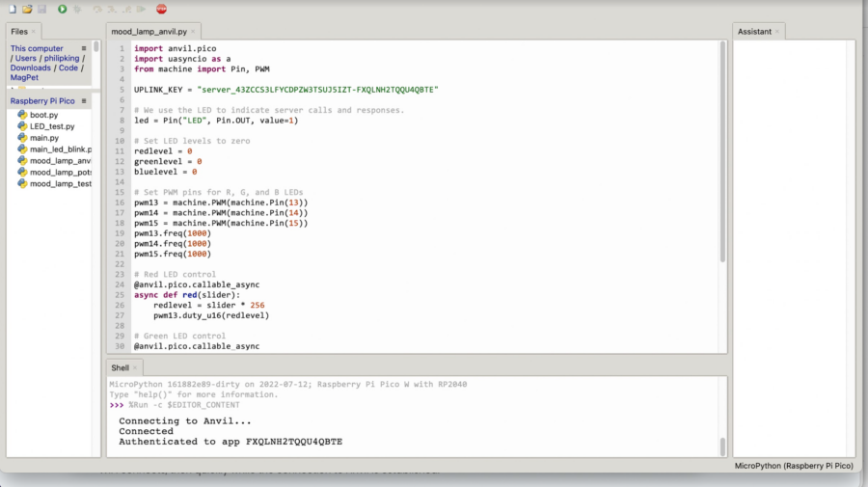Image resolution: width=868 pixels, height=487 pixels.
Task: Click the Step over debug icon
Action: (97, 9)
